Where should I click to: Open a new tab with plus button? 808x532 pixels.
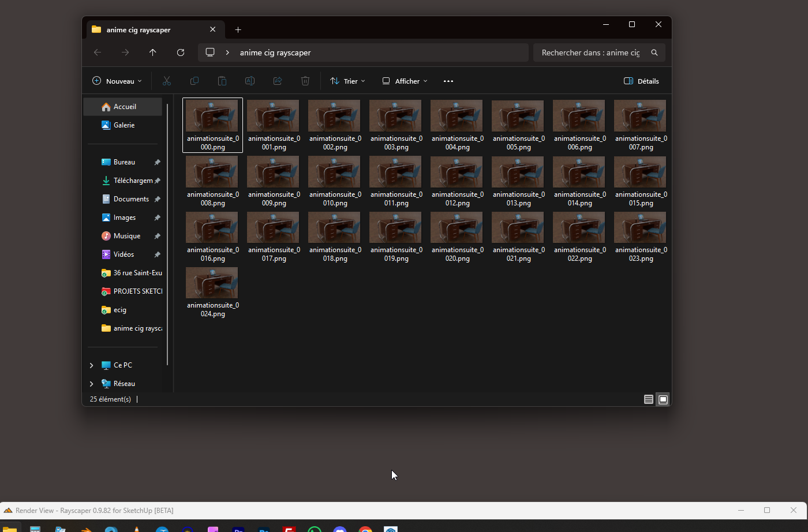238,30
